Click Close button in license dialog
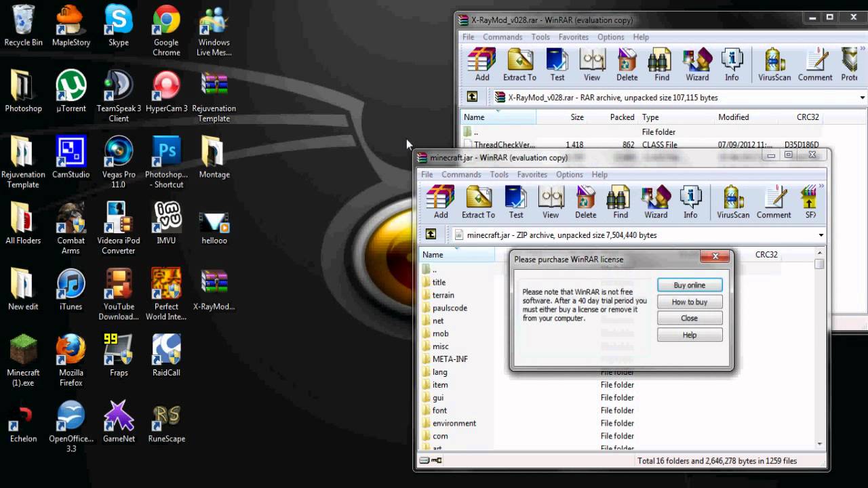Viewport: 868px width, 488px height. click(x=690, y=318)
